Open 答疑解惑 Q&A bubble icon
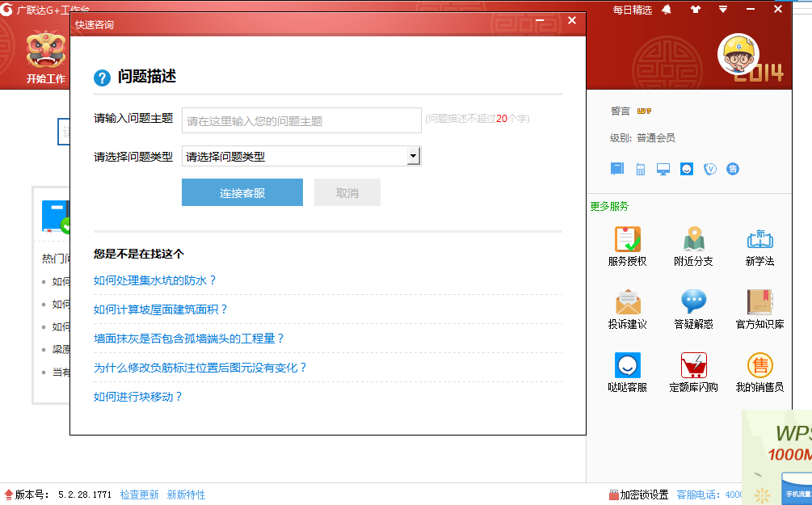 [692, 303]
